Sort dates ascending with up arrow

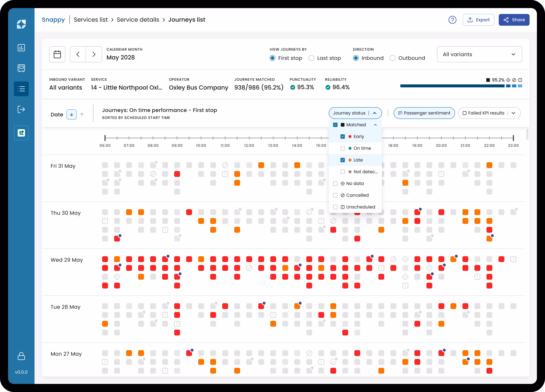pos(82,115)
